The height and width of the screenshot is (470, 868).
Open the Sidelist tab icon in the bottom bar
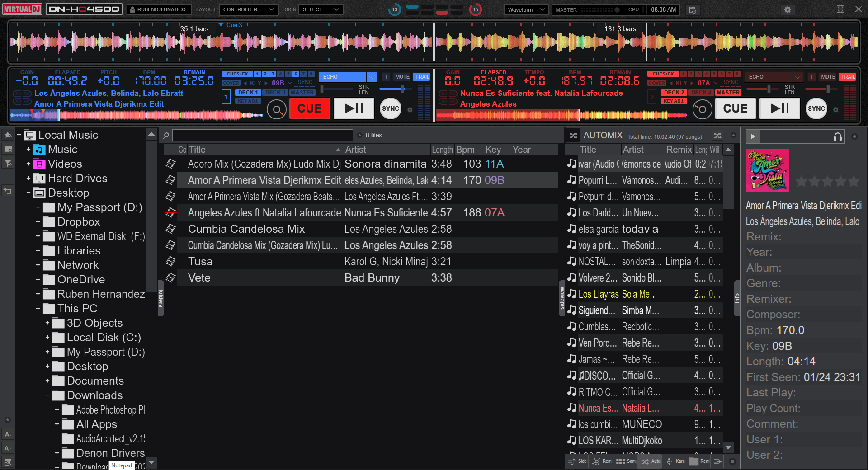click(x=572, y=461)
